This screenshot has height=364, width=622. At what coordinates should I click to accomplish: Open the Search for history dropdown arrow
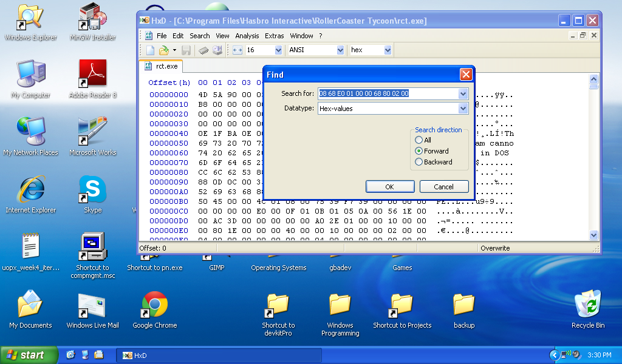(x=463, y=93)
